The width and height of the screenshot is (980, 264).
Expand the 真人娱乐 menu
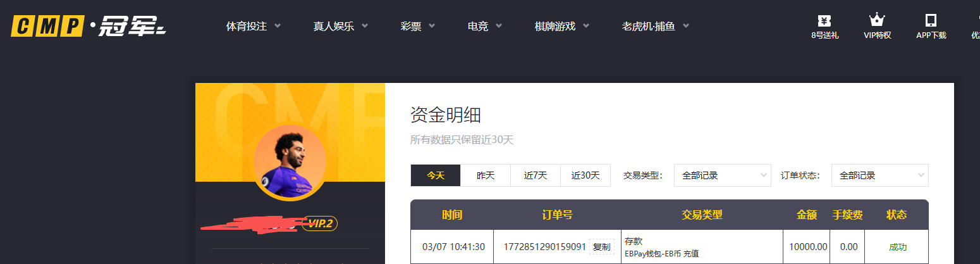tap(340, 27)
